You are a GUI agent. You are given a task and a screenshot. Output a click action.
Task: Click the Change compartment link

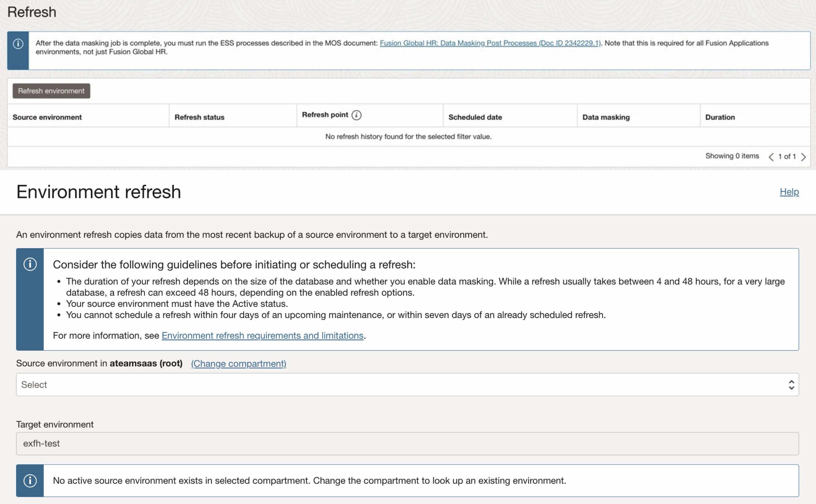[238, 363]
